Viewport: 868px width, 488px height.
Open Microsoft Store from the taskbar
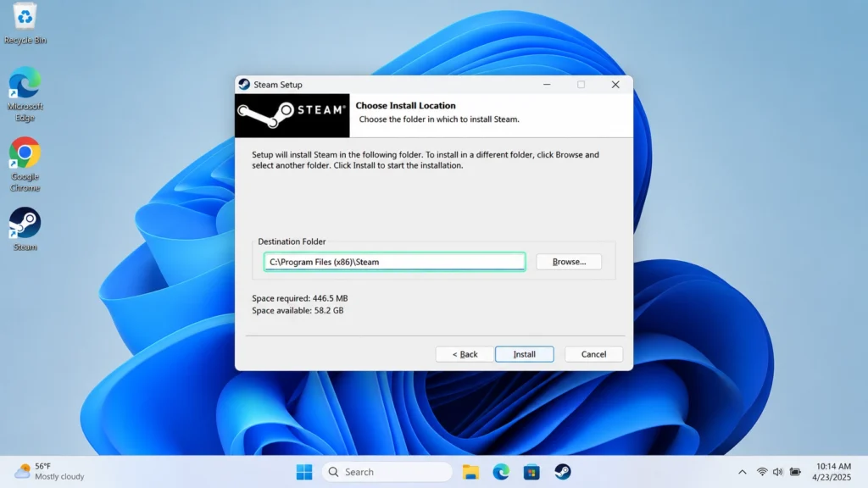tap(531, 472)
